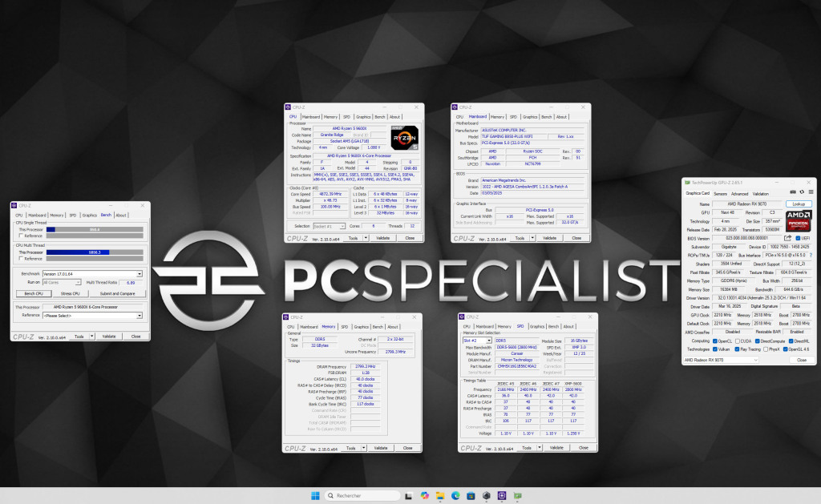Click the GPU-Z title bar icon

[x=687, y=183]
